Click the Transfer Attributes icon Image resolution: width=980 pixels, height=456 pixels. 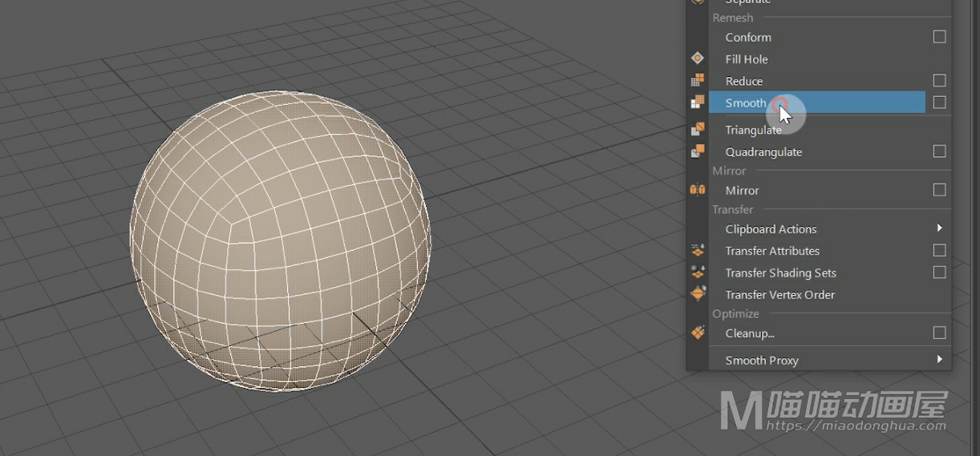[698, 250]
